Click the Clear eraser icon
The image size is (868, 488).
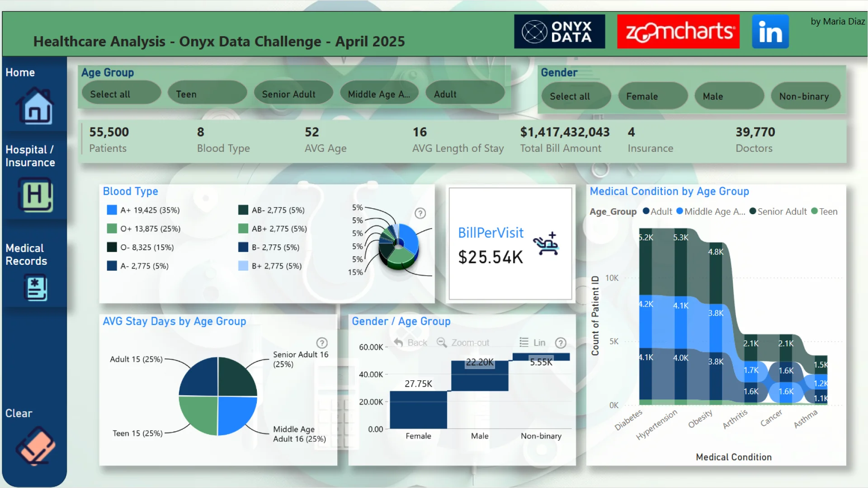(35, 446)
